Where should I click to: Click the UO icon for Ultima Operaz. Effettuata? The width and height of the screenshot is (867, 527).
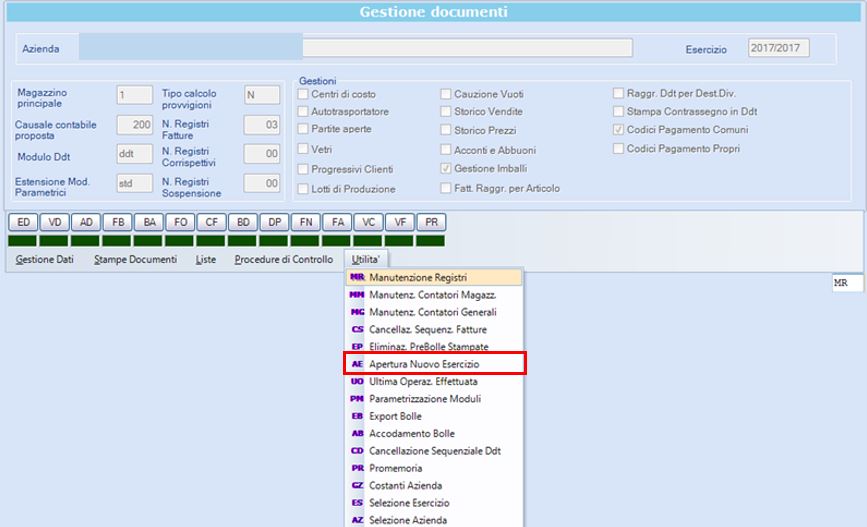point(357,381)
